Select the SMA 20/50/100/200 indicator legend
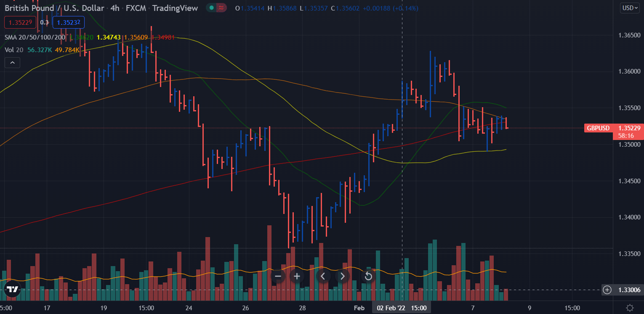The height and width of the screenshot is (314, 644). (35, 37)
